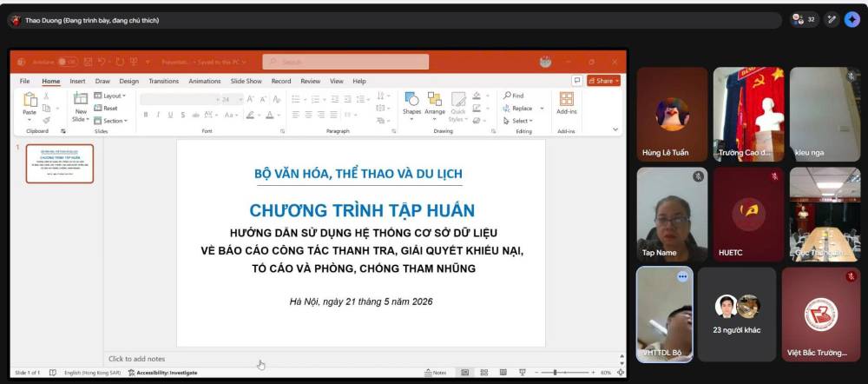Apply underline formatting
Image resolution: width=868 pixels, height=384 pixels.
pyautogui.click(x=170, y=115)
